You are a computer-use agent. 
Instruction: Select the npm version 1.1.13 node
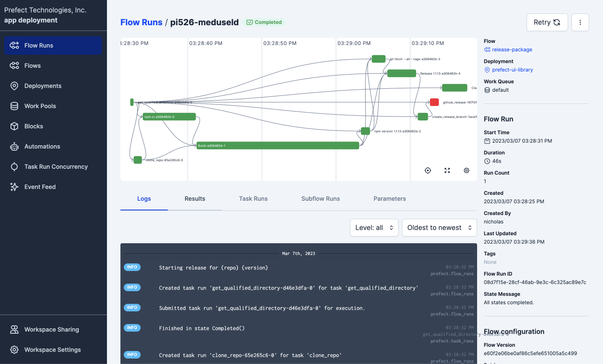pos(366,131)
